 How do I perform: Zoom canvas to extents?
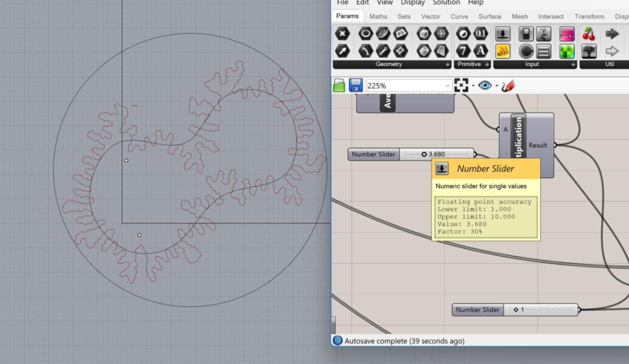pyautogui.click(x=461, y=85)
